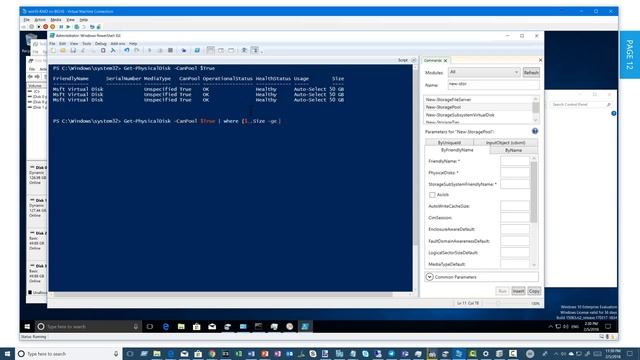Click the Refresh button in Commands pane
This screenshot has height=360, width=640.
(x=531, y=72)
